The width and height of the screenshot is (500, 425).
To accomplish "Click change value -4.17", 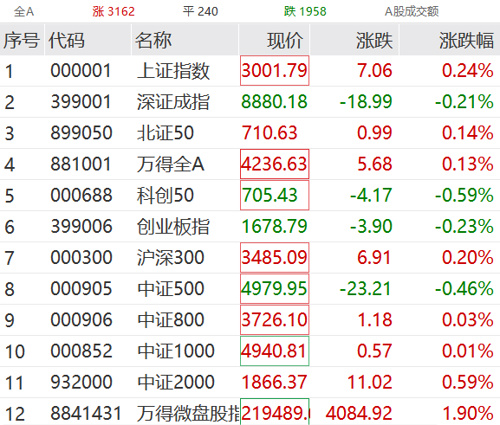I will coord(371,195).
